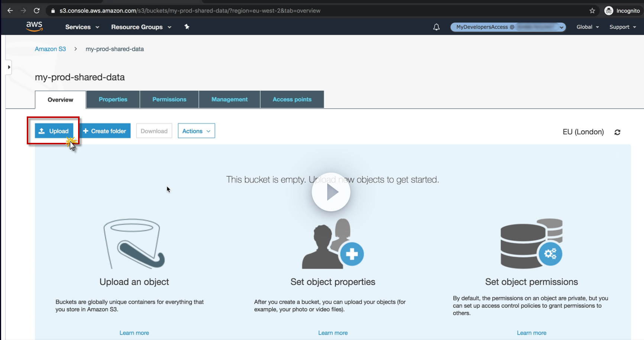This screenshot has height=340, width=644.
Task: Open the Global region dropdown
Action: coord(587,27)
